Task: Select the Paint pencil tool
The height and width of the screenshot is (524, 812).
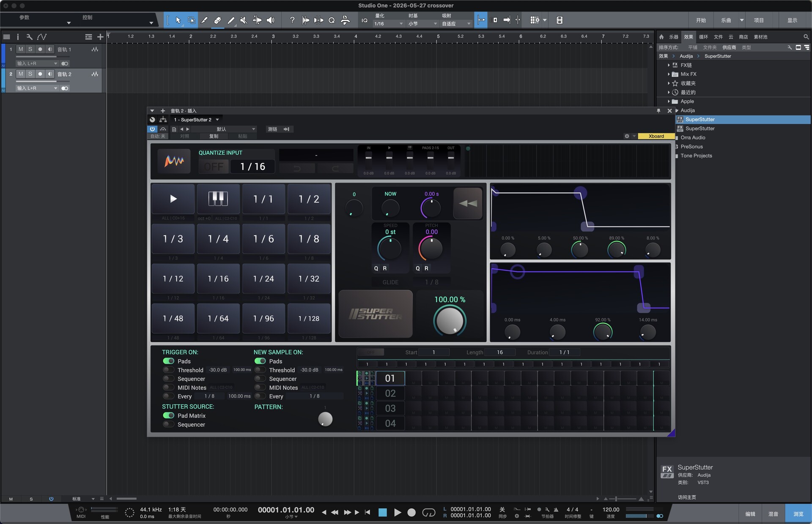Action: point(231,20)
